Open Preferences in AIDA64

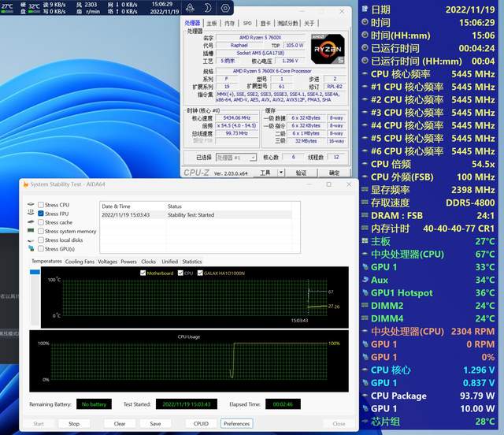(236, 424)
